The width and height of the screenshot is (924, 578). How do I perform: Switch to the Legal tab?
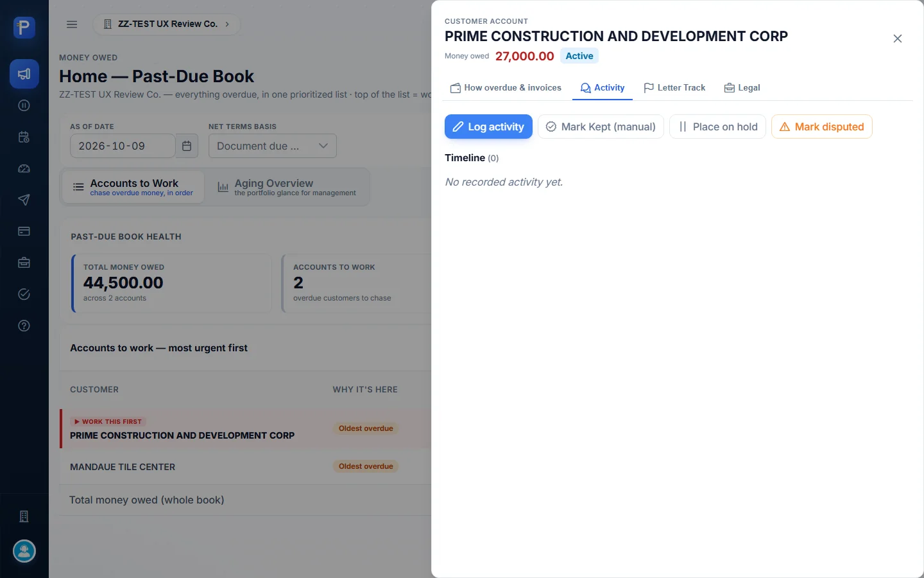coord(742,88)
